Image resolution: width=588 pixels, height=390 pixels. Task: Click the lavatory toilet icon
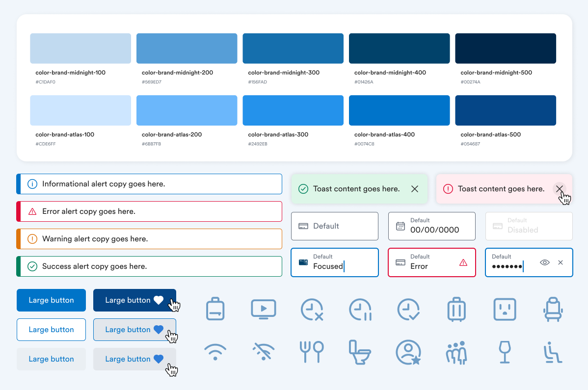click(x=360, y=352)
